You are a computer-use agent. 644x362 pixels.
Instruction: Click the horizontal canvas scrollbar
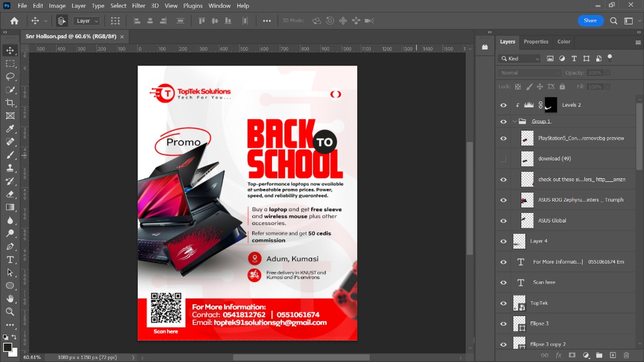coord(301,357)
